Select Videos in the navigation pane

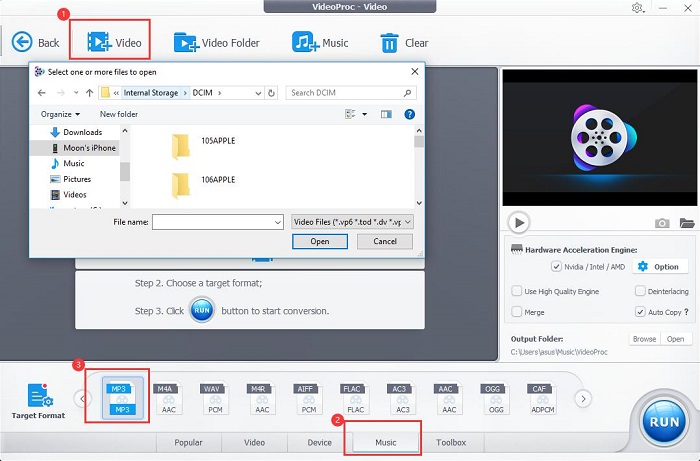pos(69,195)
